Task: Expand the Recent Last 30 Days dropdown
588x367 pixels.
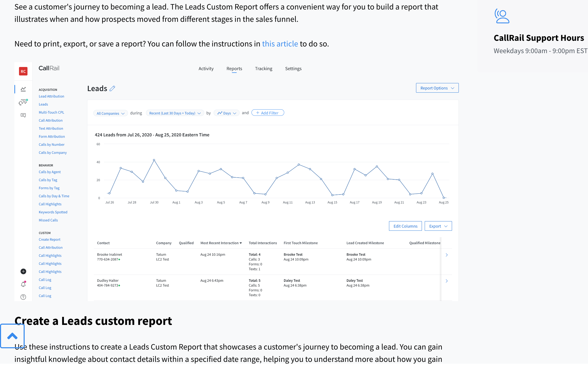Action: [175, 113]
